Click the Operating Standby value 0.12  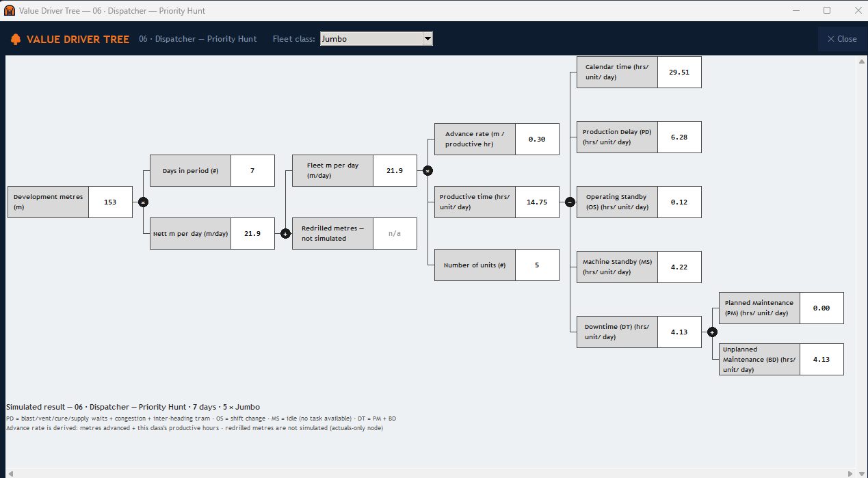[679, 202]
